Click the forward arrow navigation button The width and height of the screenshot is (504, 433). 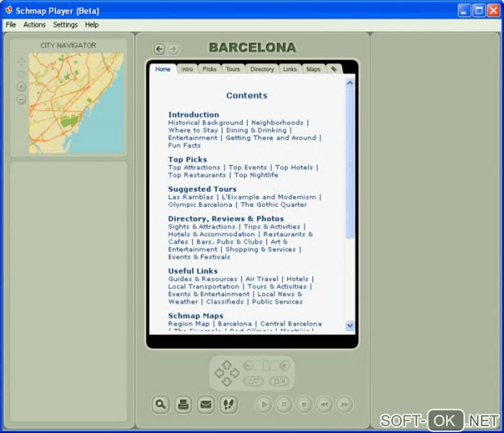pos(173,49)
